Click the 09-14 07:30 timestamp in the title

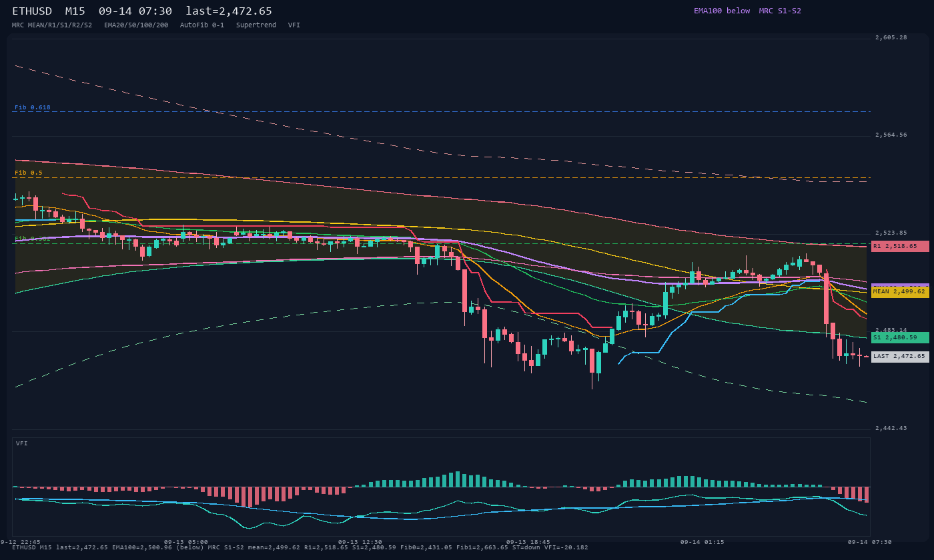coord(135,11)
